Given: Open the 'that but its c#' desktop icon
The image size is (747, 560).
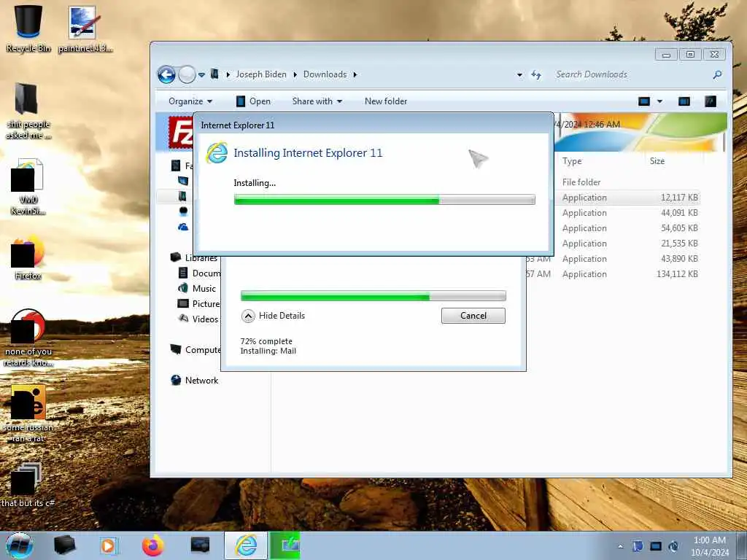Looking at the screenshot, I should pos(28,485).
